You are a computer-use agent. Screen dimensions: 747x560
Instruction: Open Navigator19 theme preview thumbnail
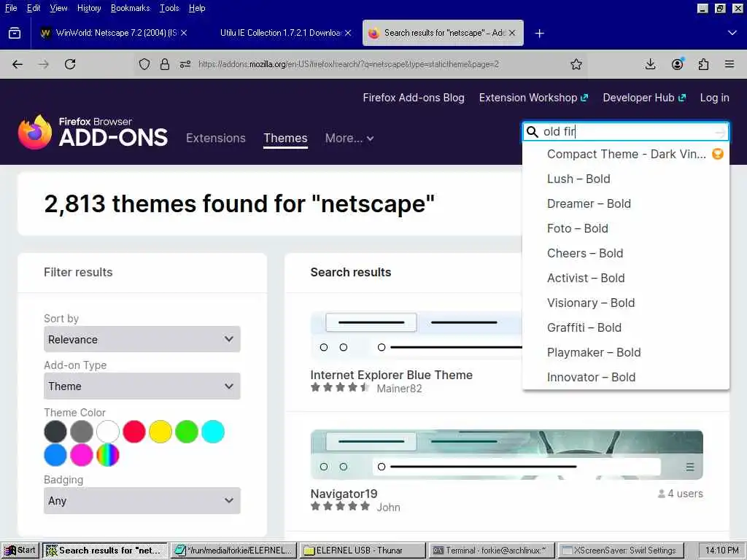click(x=506, y=455)
